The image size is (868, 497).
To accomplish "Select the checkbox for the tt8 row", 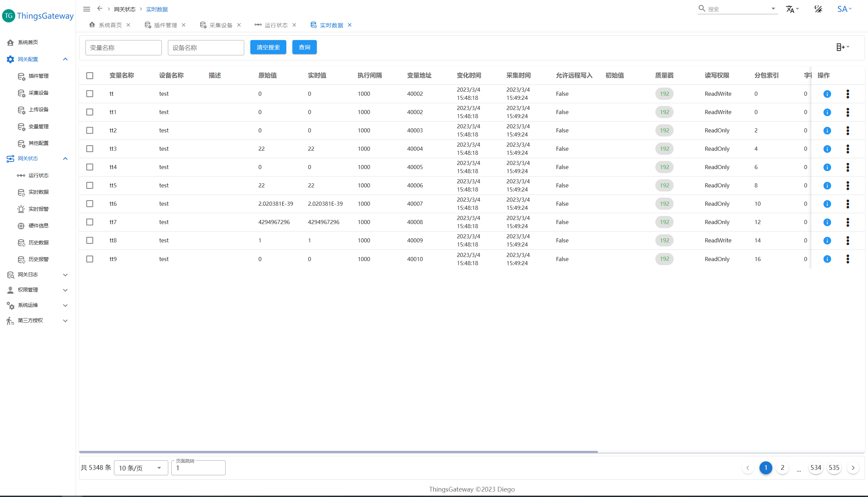I will click(x=90, y=240).
